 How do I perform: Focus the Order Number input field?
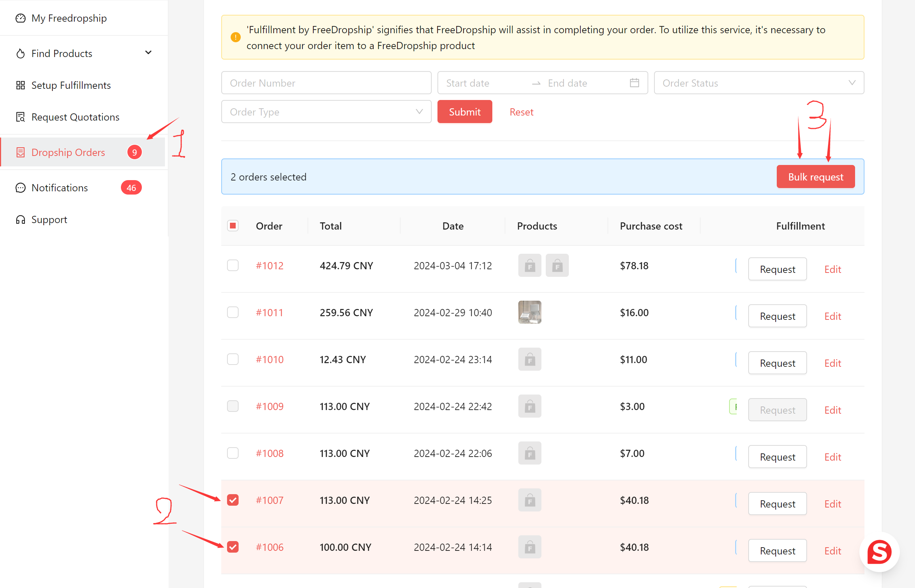pyautogui.click(x=326, y=83)
